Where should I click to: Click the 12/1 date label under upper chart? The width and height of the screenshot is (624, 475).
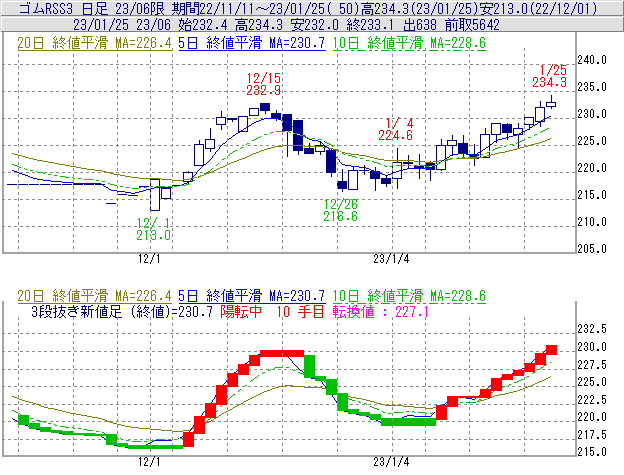149,259
